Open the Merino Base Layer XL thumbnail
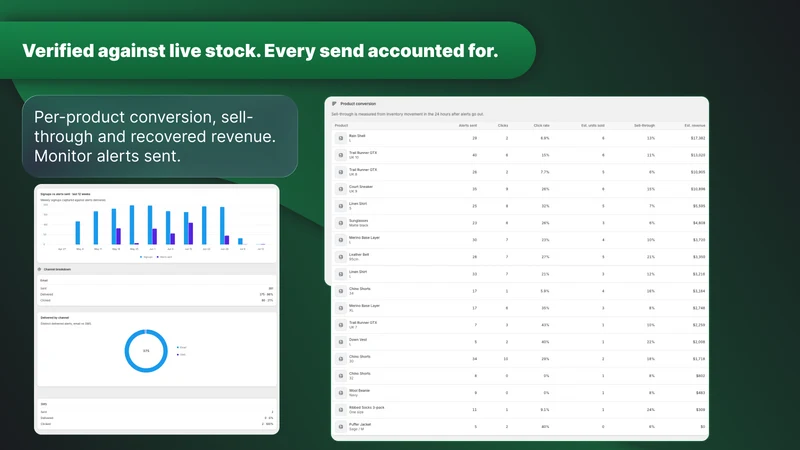800x450 pixels. (x=341, y=308)
